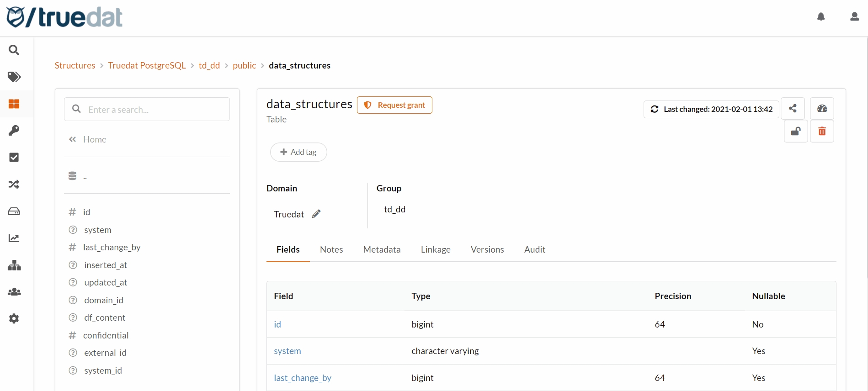Click the notifications bell icon
The image size is (868, 391).
pos(821,17)
